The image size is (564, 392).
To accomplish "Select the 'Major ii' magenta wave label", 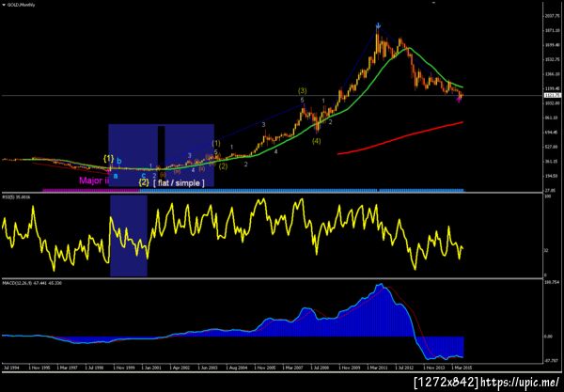I will tap(94, 180).
